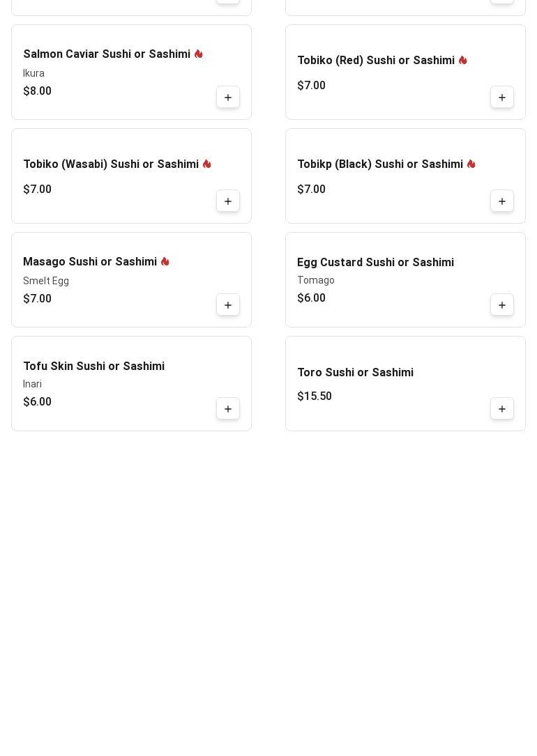Open Salmon Caviar Sushi or Sashimi title
The height and width of the screenshot is (756, 537).
pyautogui.click(x=107, y=54)
